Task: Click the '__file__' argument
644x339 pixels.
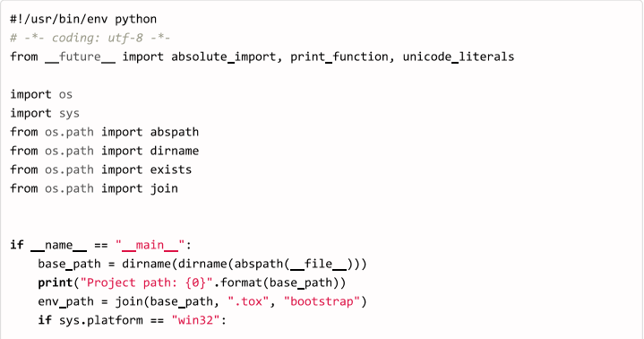Action: 318,265
